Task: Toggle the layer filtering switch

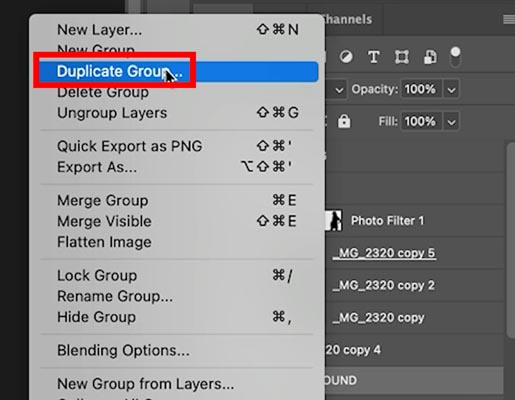Action: 455,57
